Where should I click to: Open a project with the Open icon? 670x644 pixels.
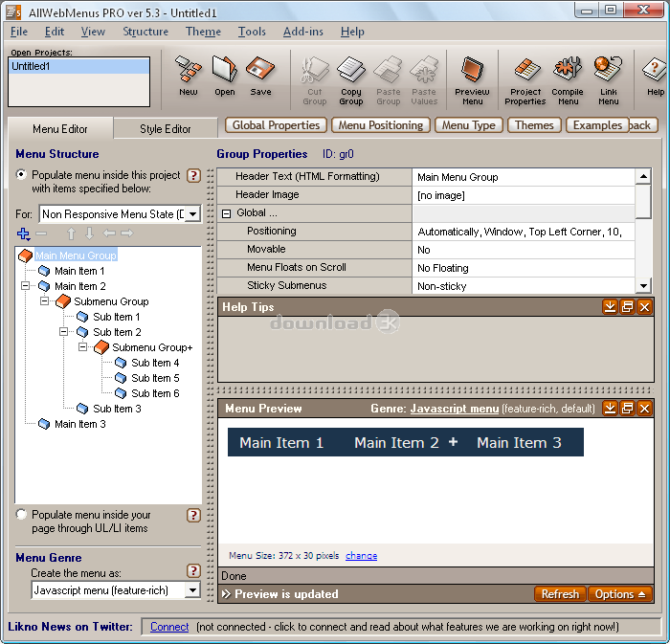pyautogui.click(x=225, y=76)
